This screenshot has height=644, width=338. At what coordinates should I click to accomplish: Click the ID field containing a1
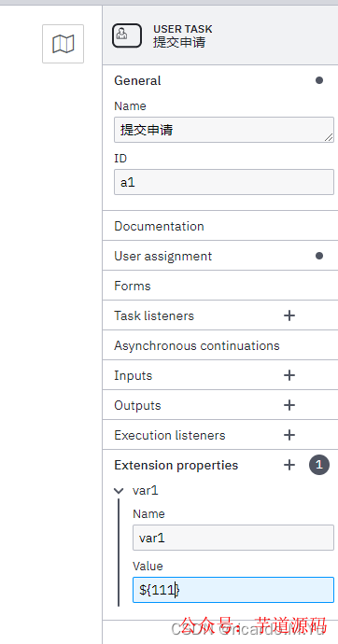point(224,182)
